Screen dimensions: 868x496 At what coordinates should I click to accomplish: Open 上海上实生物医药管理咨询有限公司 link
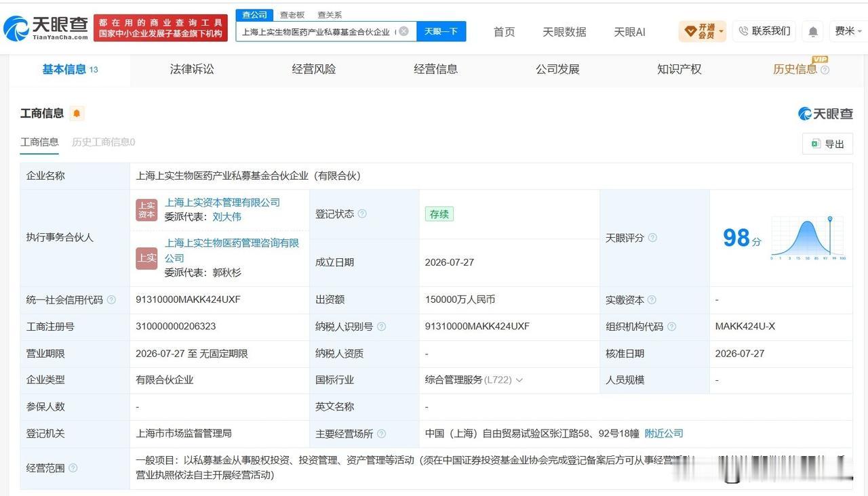click(x=232, y=250)
